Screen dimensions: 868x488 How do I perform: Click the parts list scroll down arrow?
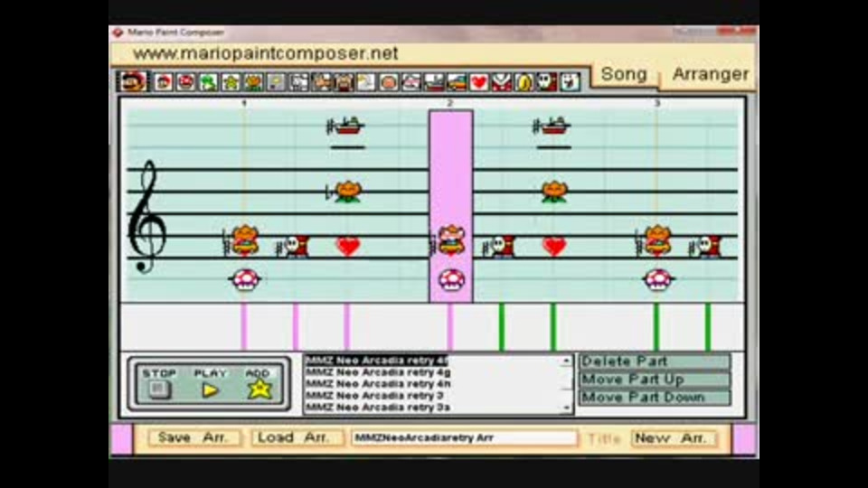[x=566, y=408]
